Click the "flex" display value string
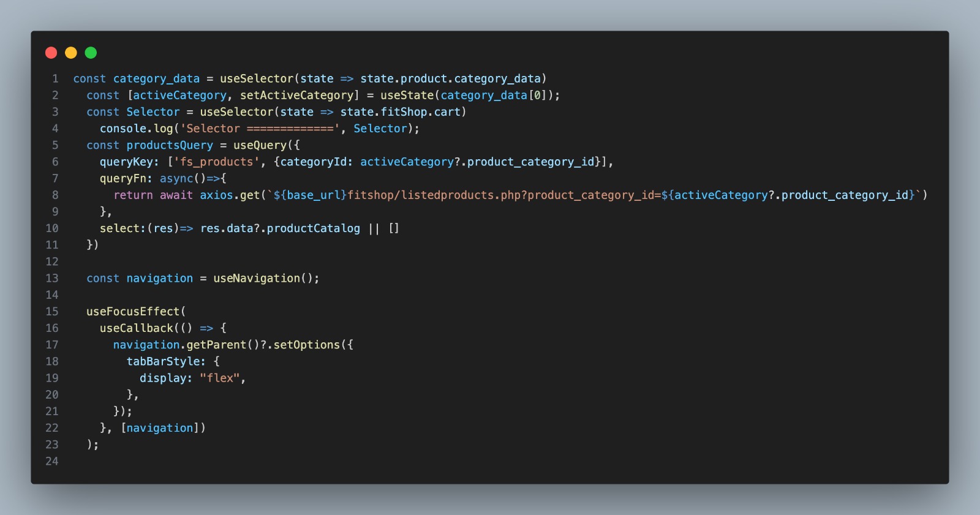This screenshot has width=980, height=515. tap(219, 378)
